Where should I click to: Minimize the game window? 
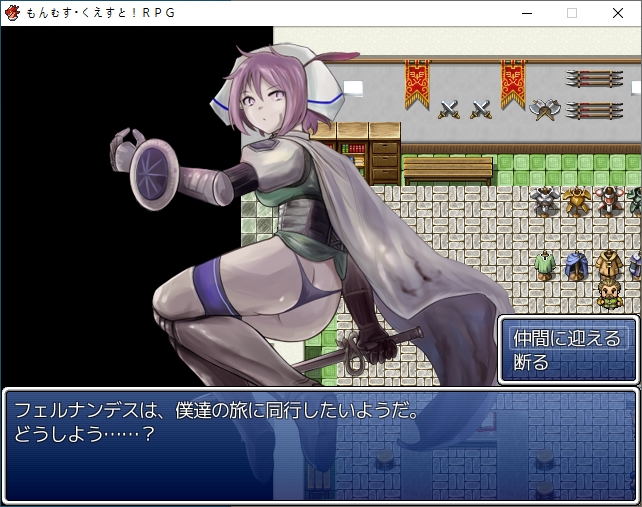[x=527, y=13]
